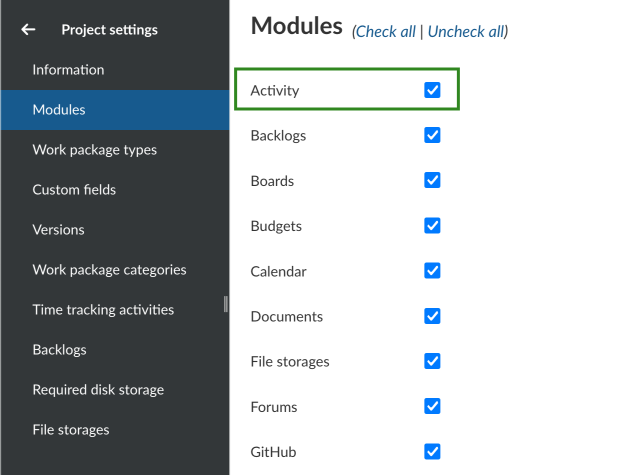The width and height of the screenshot is (637, 475).
Task: Go to Custom fields settings
Action: coord(74,190)
